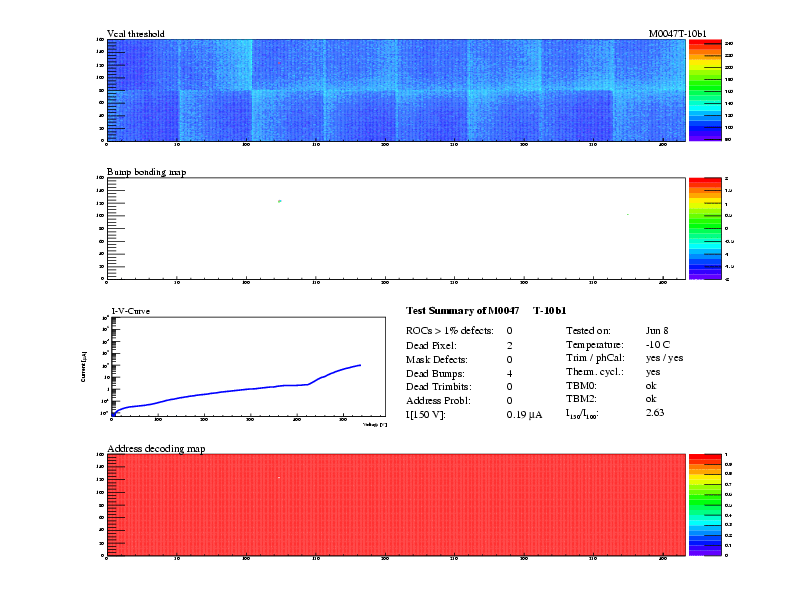Click the M0047T-10b1 module label
The height and width of the screenshot is (612, 792).
pyautogui.click(x=677, y=34)
